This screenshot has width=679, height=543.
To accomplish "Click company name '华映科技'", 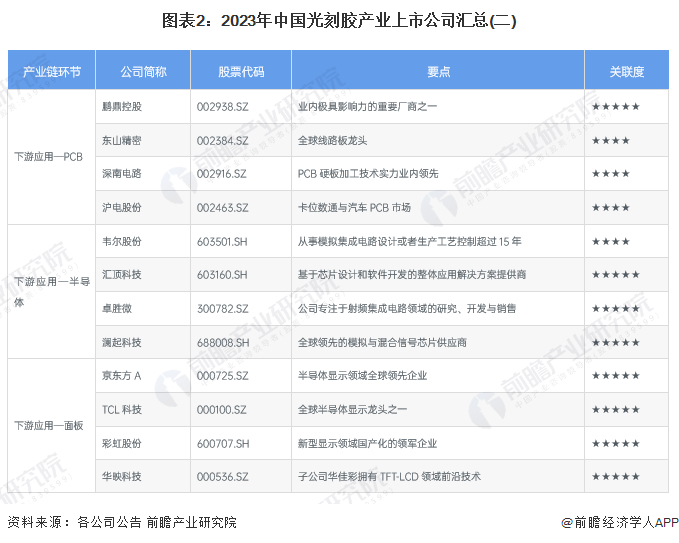I will tap(122, 476).
